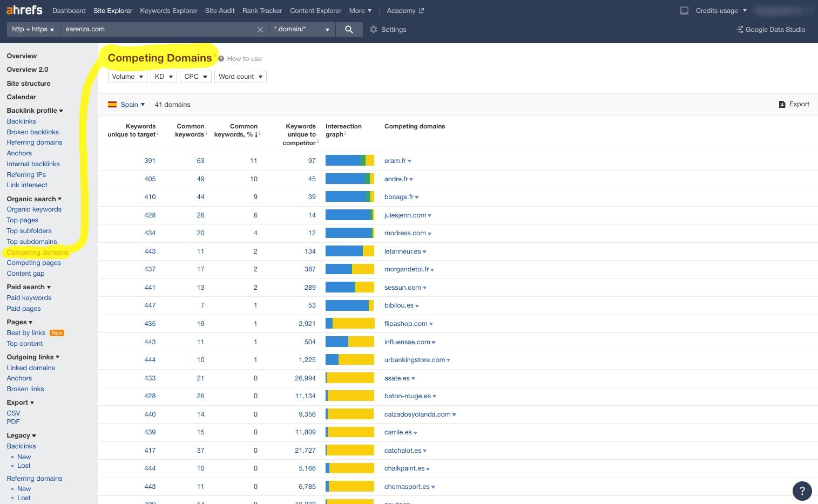Expand the Credits usage menu

pyautogui.click(x=721, y=10)
